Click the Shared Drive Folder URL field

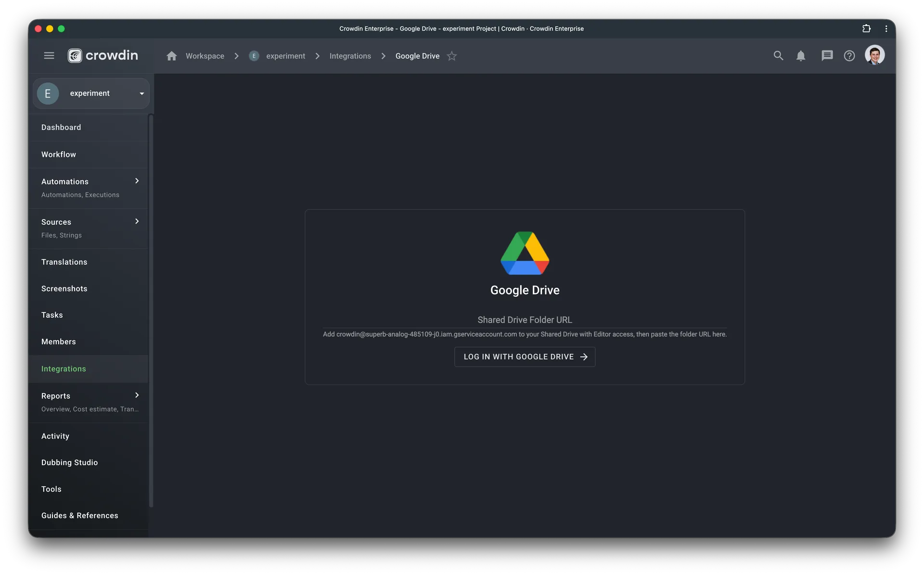[x=525, y=320]
